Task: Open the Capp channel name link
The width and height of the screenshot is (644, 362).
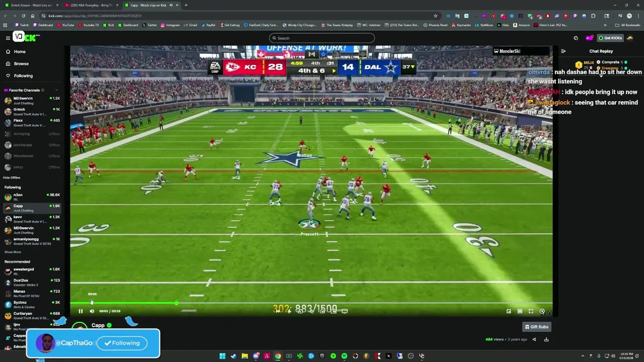Action: click(x=98, y=325)
